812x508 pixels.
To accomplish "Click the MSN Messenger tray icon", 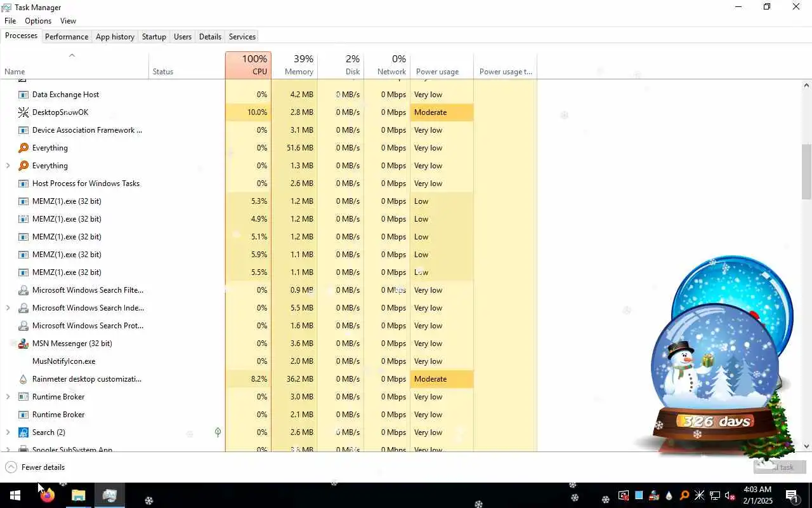I will pyautogui.click(x=653, y=496).
